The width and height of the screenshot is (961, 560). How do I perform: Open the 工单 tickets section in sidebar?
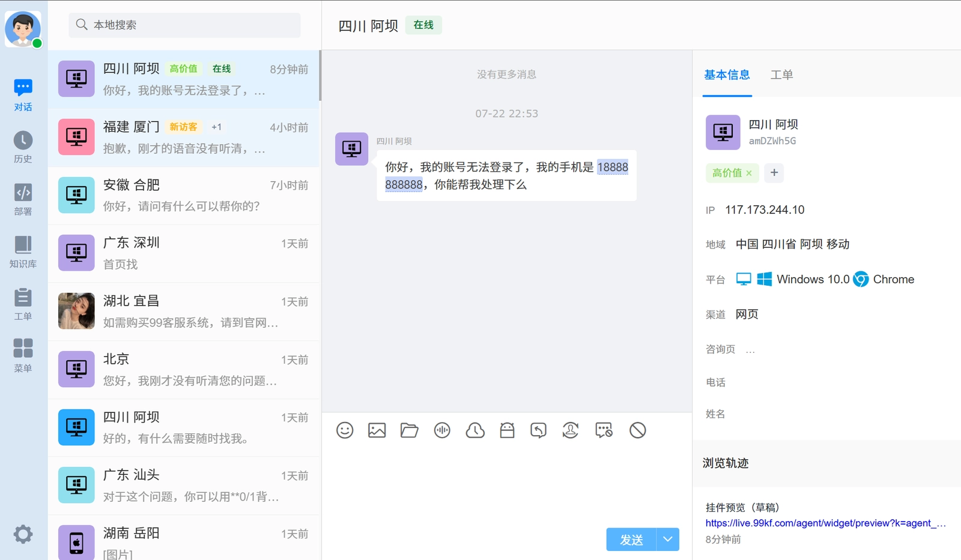23,304
